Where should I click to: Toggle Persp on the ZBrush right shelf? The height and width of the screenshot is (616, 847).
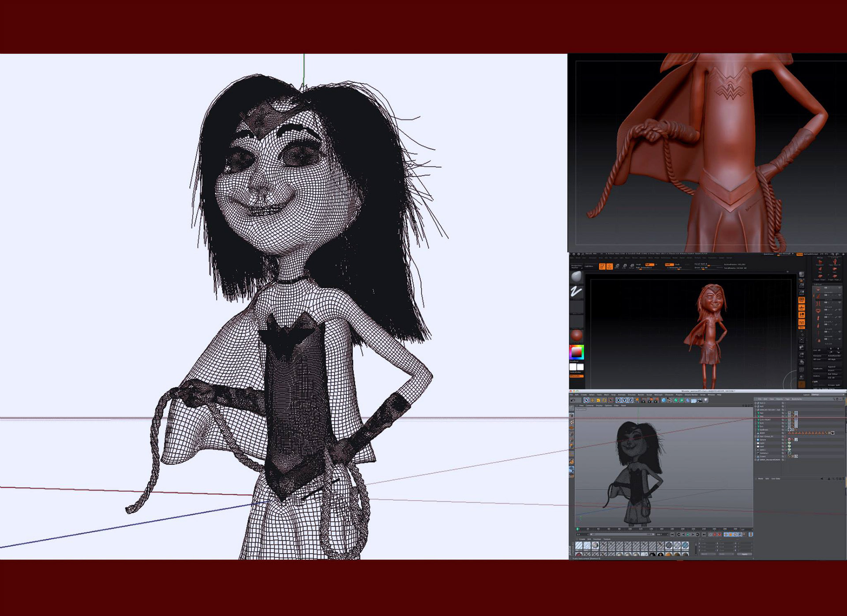point(802,300)
